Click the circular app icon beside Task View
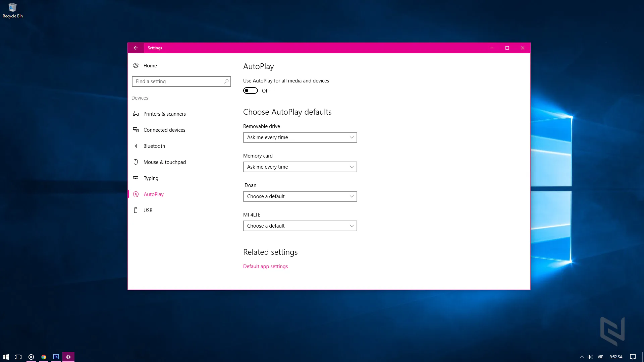Image resolution: width=644 pixels, height=362 pixels. (31, 357)
